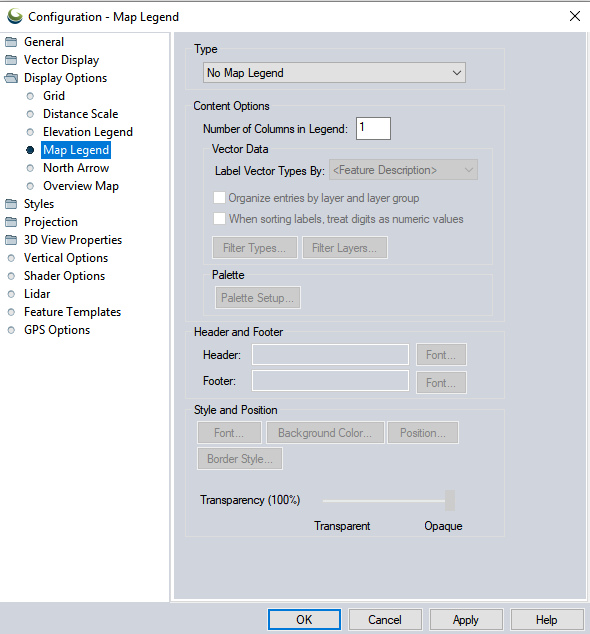590x634 pixels.
Task: Open Label Vector Types By dropdown
Action: 404,170
